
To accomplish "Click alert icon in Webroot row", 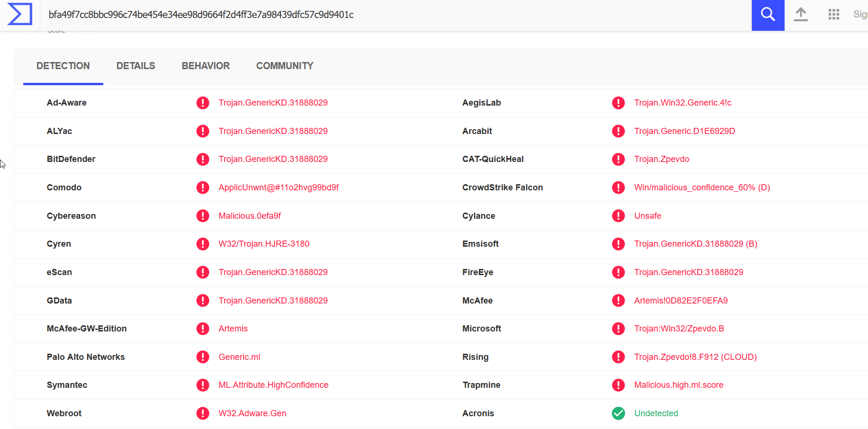I will [x=203, y=413].
